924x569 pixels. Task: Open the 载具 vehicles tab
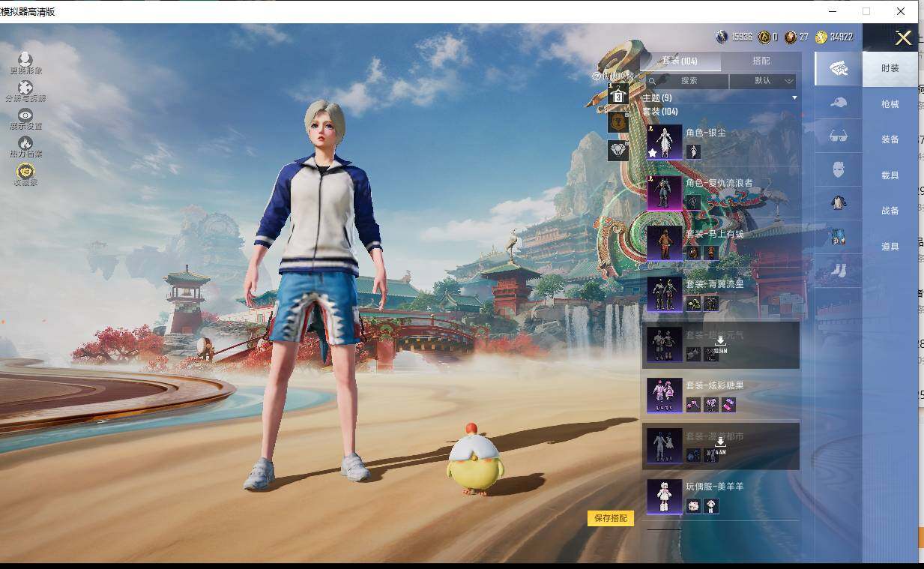pyautogui.click(x=890, y=175)
